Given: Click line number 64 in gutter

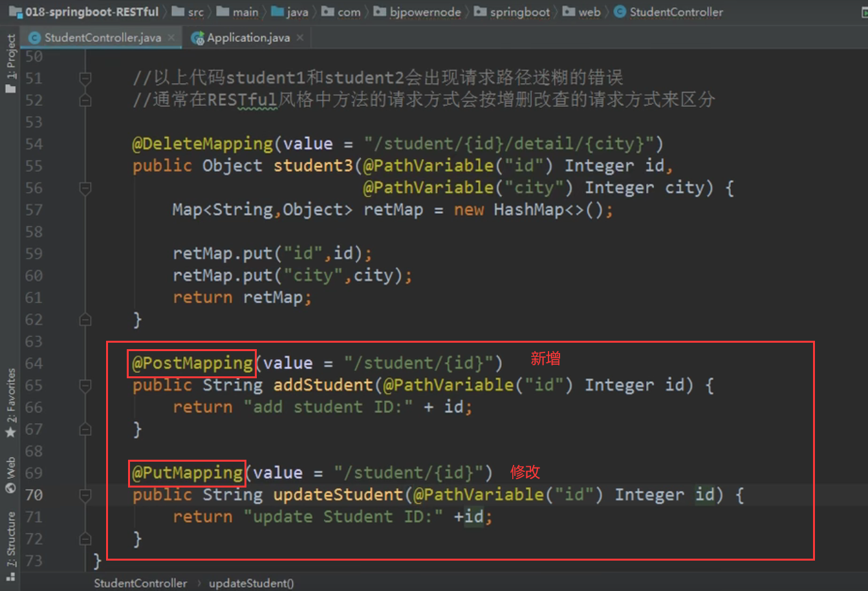Looking at the screenshot, I should pos(34,363).
